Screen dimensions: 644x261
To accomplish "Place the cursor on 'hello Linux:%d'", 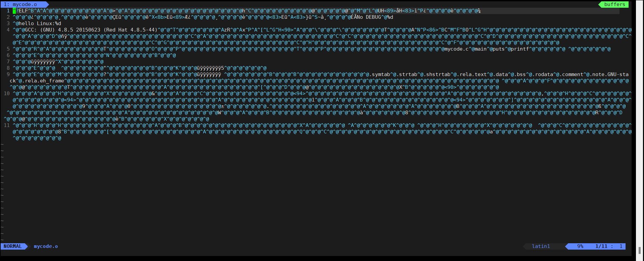I will pyautogui.click(x=40, y=23).
